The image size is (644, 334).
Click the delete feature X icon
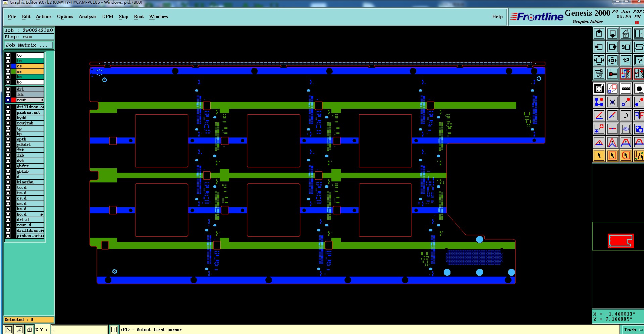coord(612,102)
